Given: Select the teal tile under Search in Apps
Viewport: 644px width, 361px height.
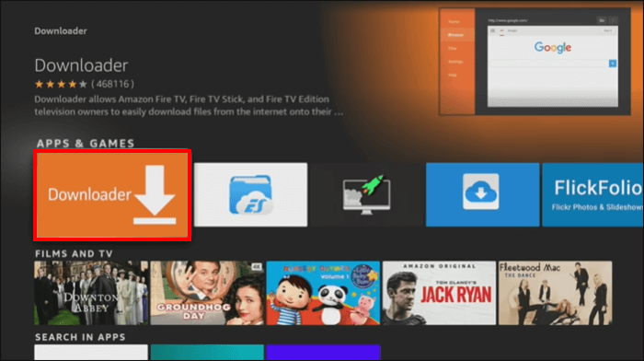Looking at the screenshot, I should pos(207,353).
